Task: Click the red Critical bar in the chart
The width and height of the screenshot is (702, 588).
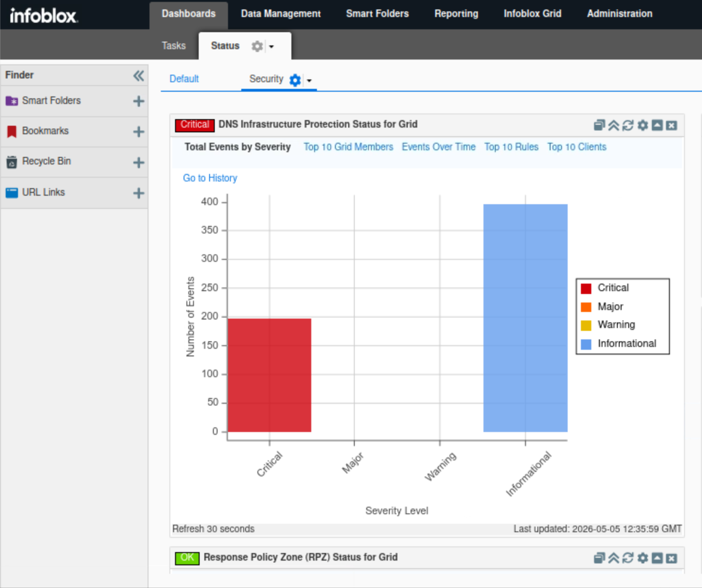Action: click(x=270, y=375)
